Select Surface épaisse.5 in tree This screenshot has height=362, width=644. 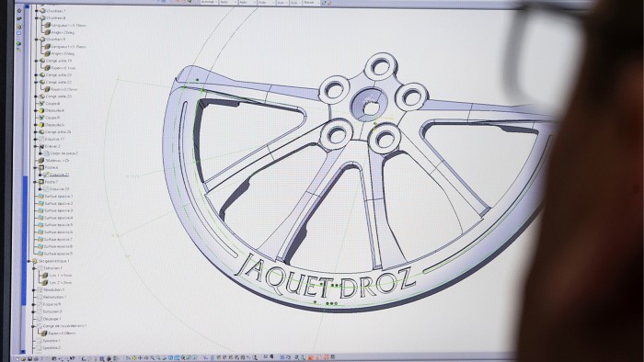point(59,225)
